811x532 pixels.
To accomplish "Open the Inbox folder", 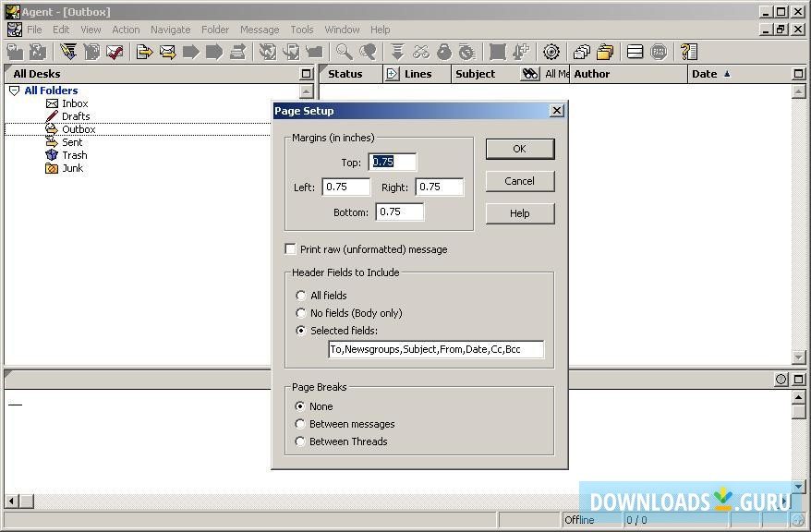I will pyautogui.click(x=75, y=103).
